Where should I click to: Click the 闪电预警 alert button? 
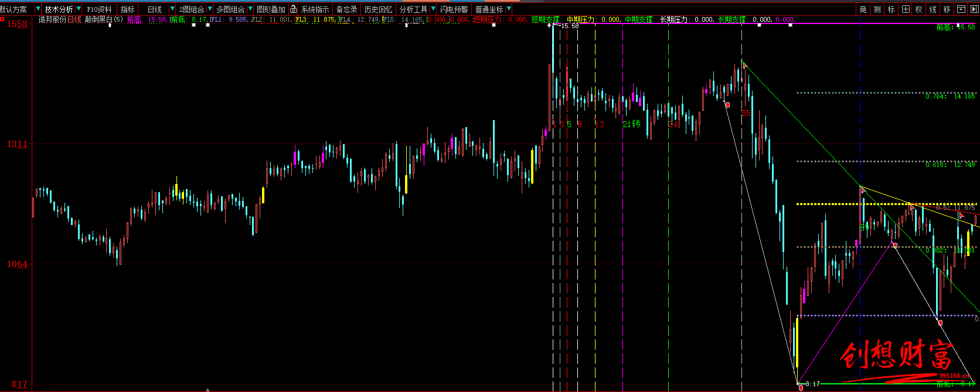[x=454, y=9]
